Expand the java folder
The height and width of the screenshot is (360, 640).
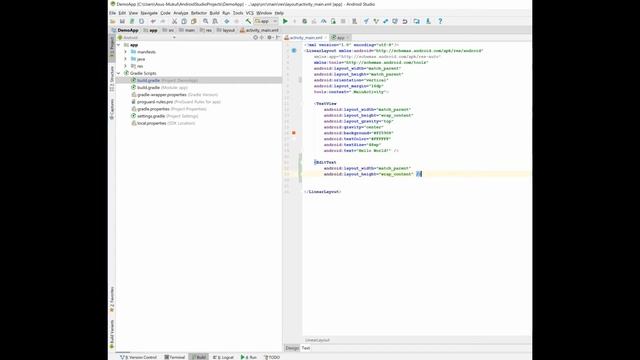126,59
